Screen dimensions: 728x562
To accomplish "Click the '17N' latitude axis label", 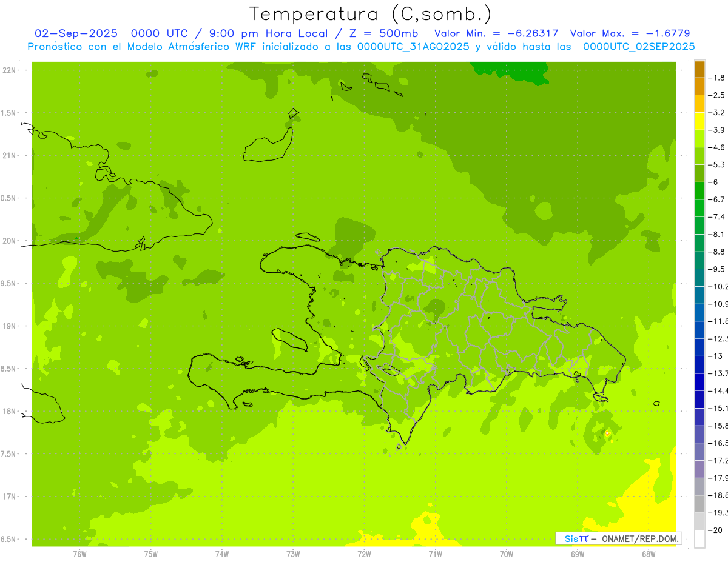I will [10, 497].
